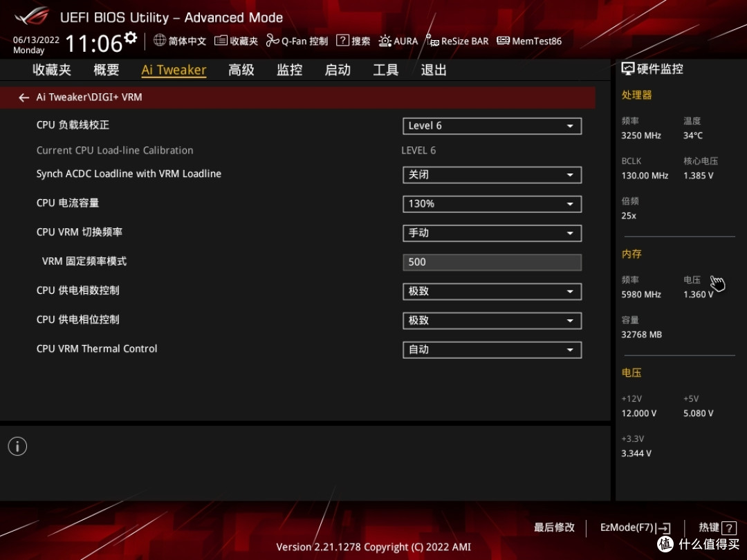Click the 34°C temperature value

(x=692, y=136)
